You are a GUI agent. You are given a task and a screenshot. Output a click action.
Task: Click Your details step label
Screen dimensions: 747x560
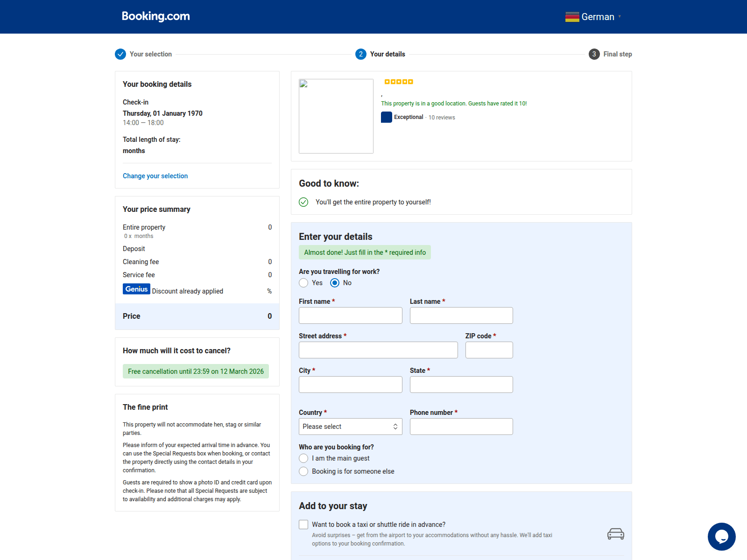tap(388, 54)
